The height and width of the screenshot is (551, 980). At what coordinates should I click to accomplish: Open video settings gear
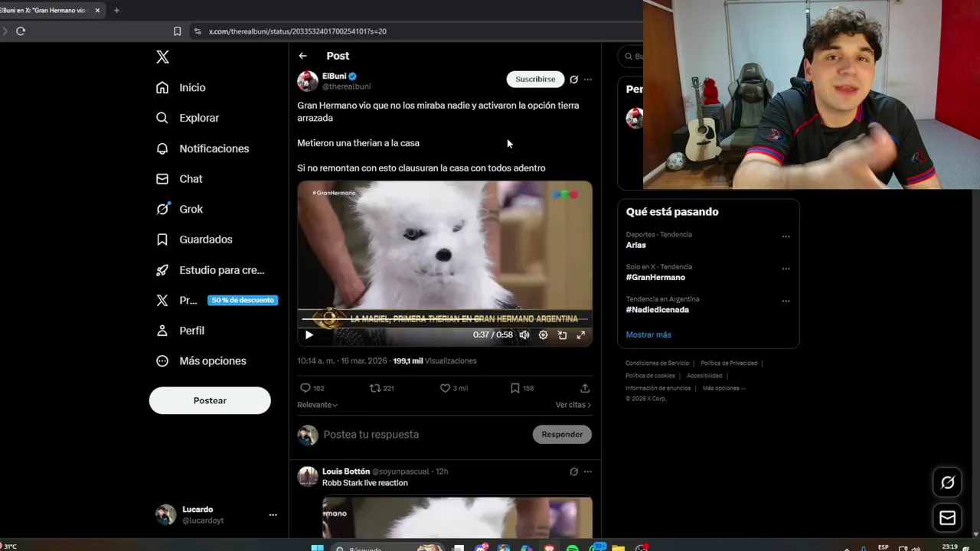click(544, 335)
